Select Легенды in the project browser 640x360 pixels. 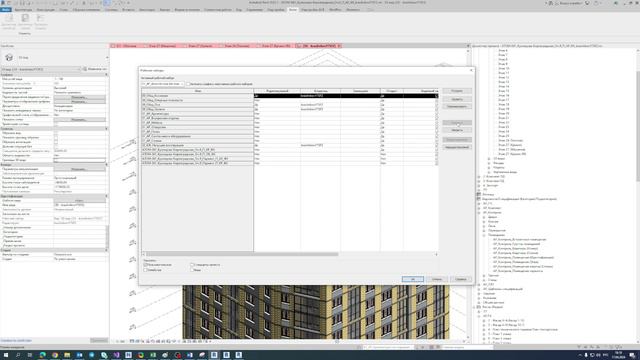click(488, 195)
